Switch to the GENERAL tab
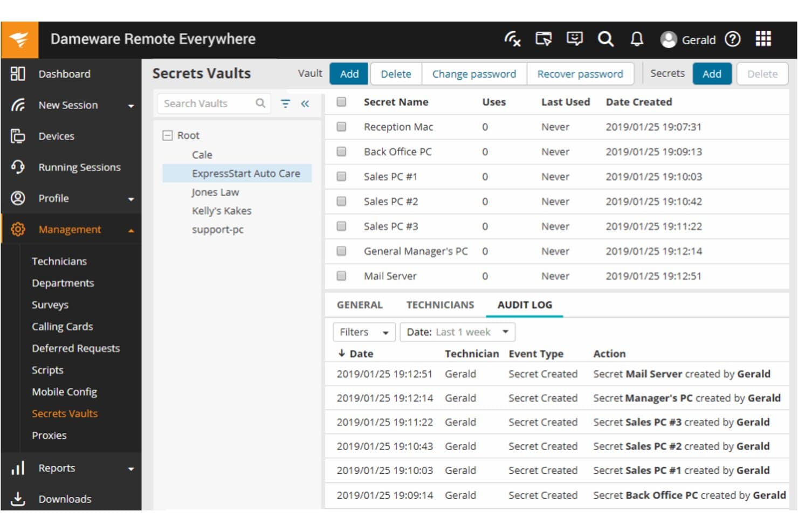 (x=360, y=305)
